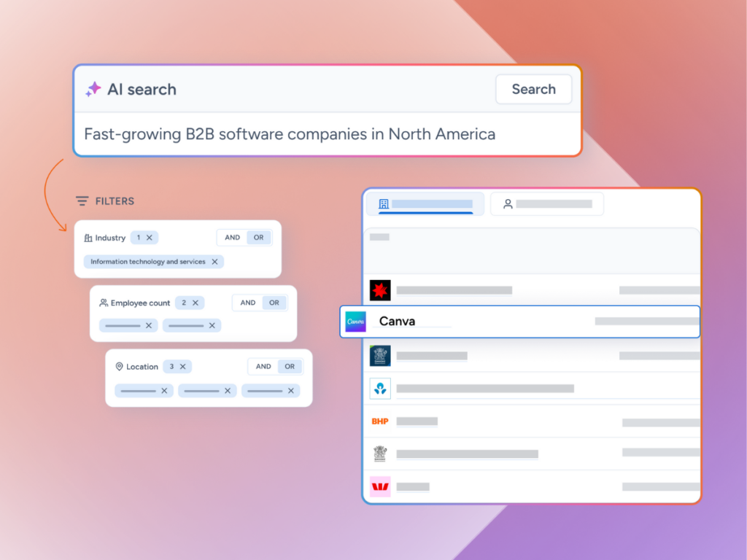Click the BHP company logo
Screen dimensions: 747x560
[380, 421]
